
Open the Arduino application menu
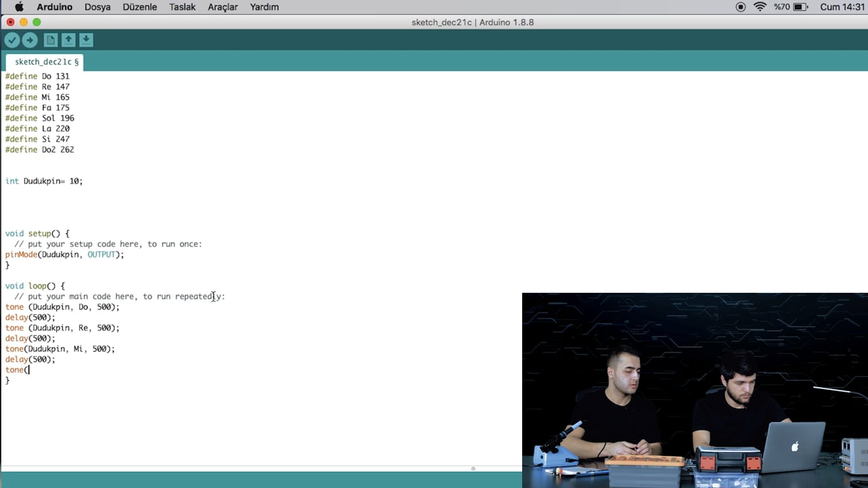pos(54,7)
